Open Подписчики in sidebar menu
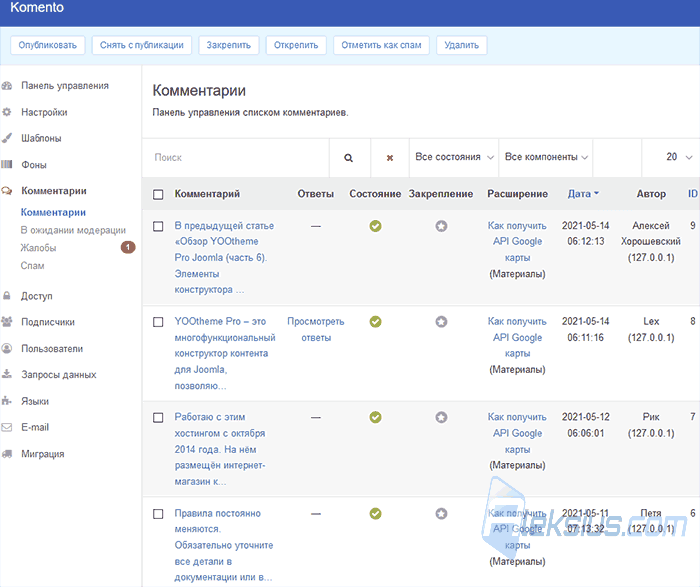 pyautogui.click(x=48, y=322)
